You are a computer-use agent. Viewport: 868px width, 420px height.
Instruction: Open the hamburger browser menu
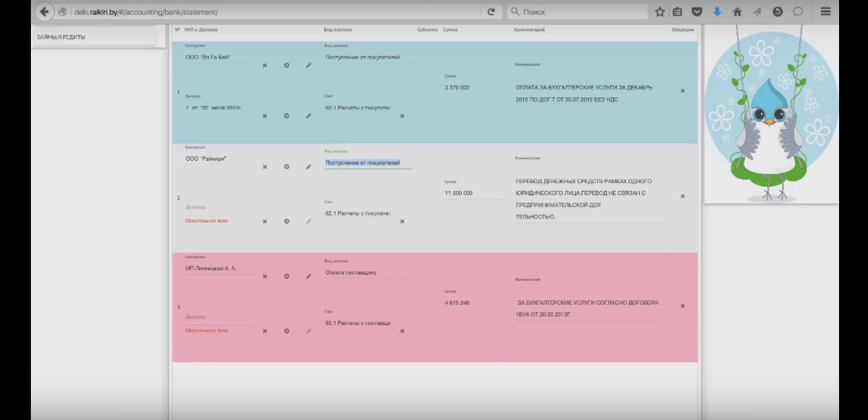pyautogui.click(x=826, y=12)
